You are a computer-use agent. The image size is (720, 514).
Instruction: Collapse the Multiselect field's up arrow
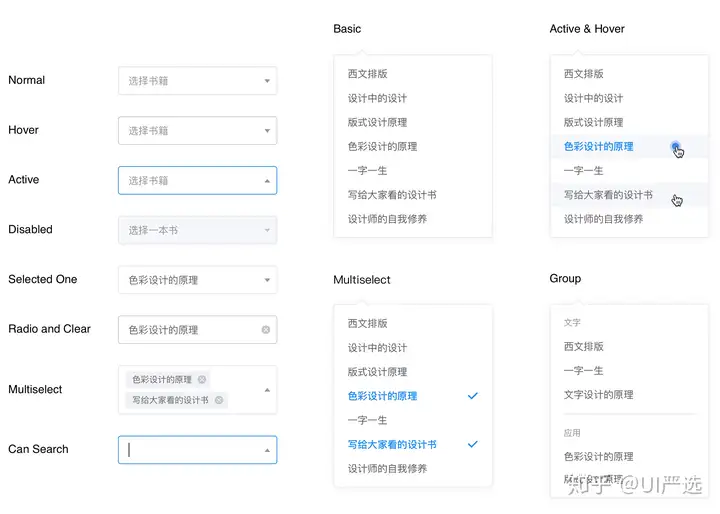[x=267, y=390]
